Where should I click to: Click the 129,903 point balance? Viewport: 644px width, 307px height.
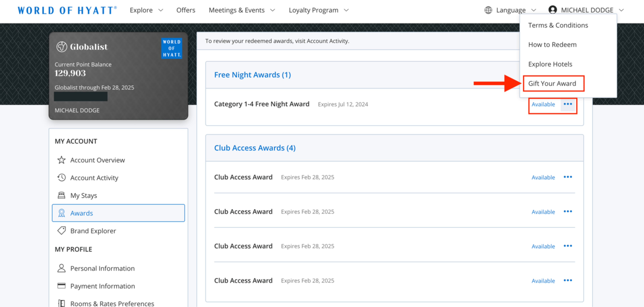(x=70, y=73)
